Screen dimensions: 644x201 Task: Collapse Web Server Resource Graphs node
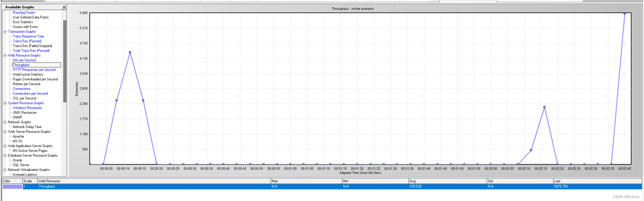tap(5, 132)
